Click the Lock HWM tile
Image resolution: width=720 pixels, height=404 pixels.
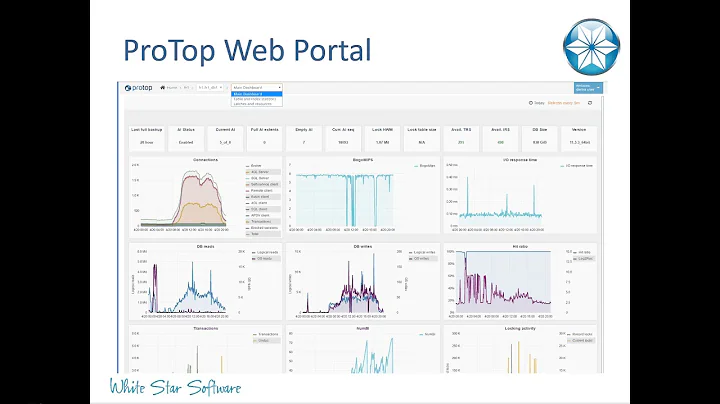382,138
